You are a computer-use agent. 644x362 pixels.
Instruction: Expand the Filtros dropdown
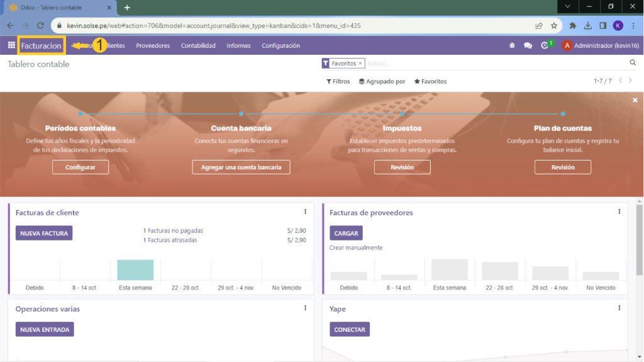pos(338,81)
